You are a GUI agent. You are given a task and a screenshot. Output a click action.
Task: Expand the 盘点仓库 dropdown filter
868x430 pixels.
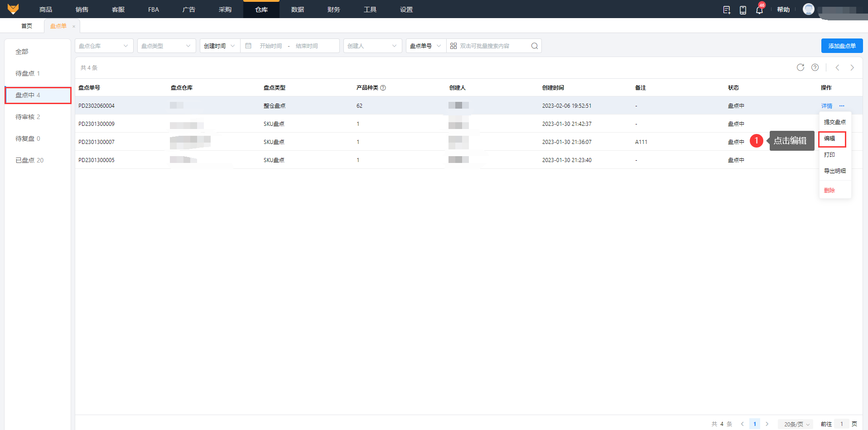click(x=104, y=46)
